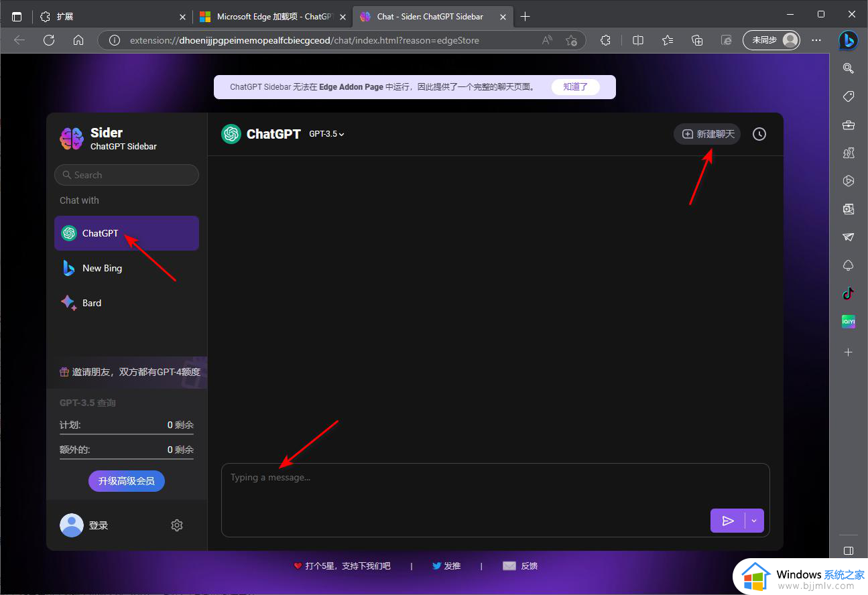Open sidebar shopping tag icon
The height and width of the screenshot is (595, 868).
[x=849, y=96]
